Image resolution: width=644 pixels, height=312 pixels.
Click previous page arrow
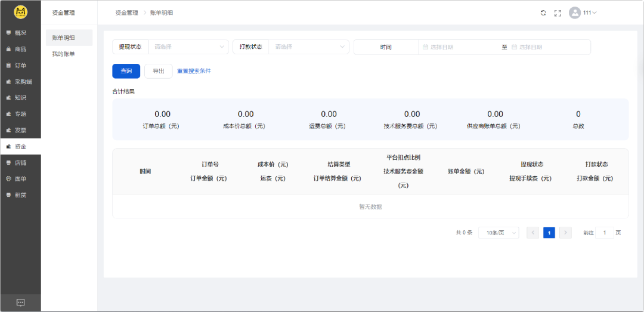coord(532,233)
